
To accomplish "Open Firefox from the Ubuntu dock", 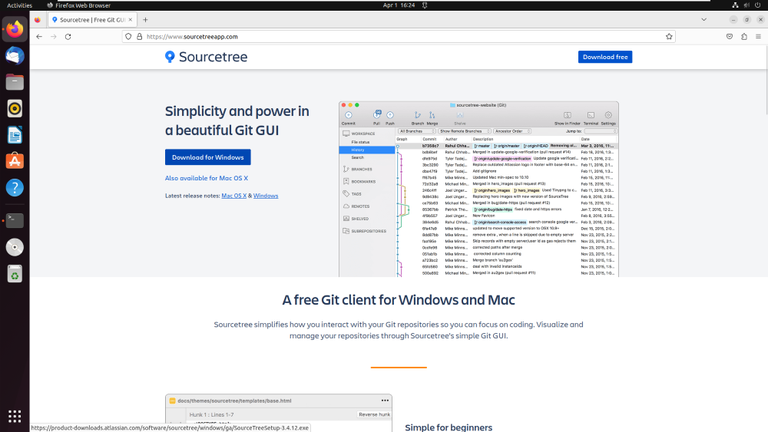I will pyautogui.click(x=15, y=29).
